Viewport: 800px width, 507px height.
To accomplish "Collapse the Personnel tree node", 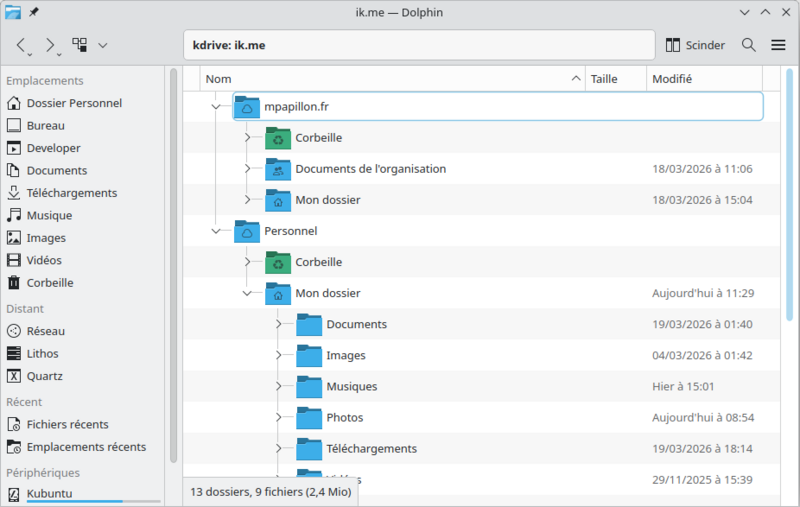I will (216, 231).
